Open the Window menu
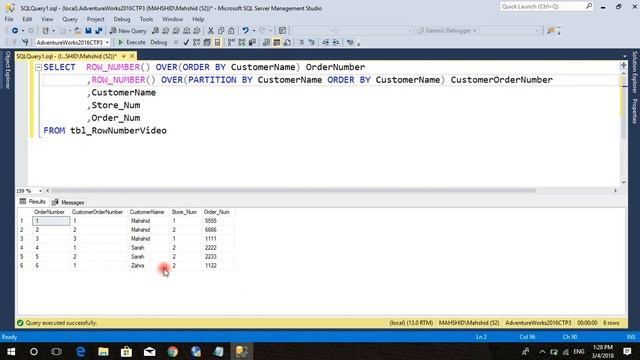Screen dimensions: 640x360 pyautogui.click(x=172, y=19)
